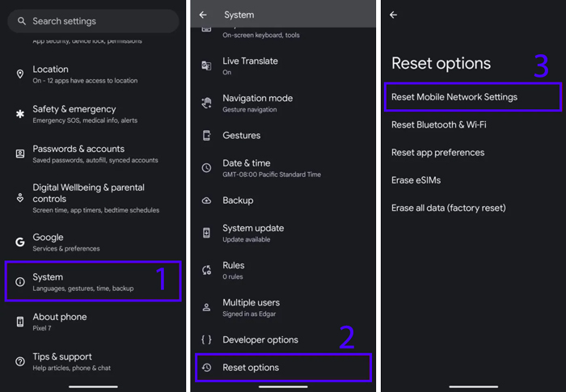The width and height of the screenshot is (566, 392).
Task: Click the Date & time clock icon
Action: 206,168
